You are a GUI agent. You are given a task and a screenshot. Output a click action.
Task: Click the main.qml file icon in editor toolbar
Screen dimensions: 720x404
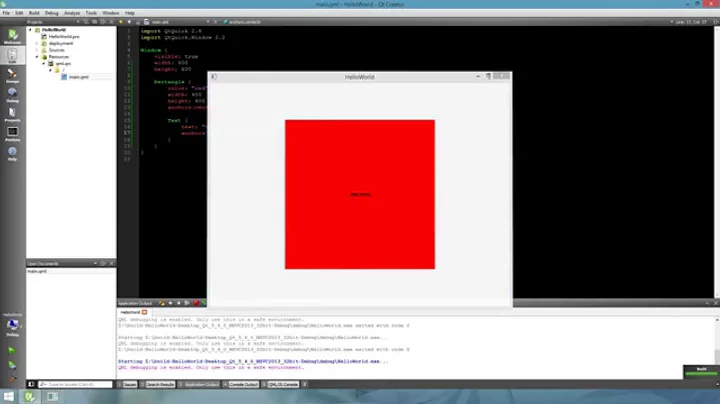click(146, 22)
